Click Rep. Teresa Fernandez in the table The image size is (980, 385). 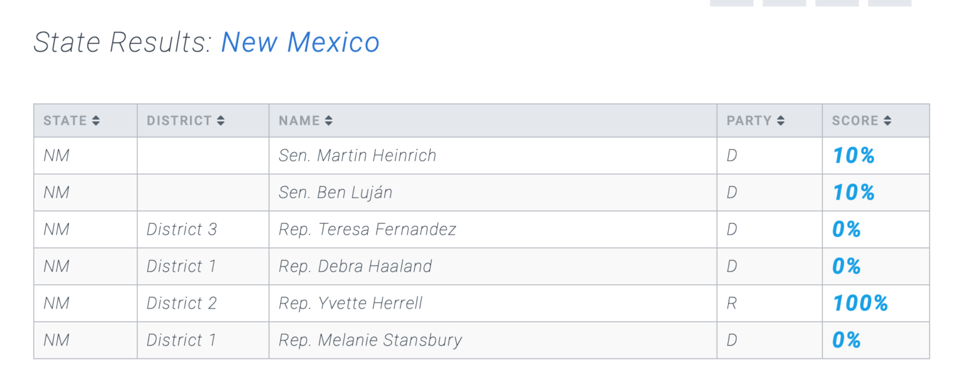(x=367, y=229)
